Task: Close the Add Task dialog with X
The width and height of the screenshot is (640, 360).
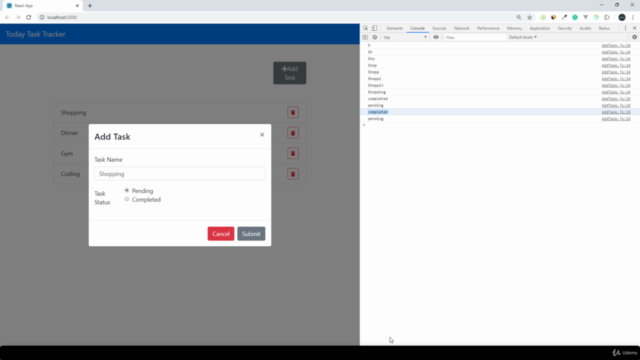Action: (x=262, y=135)
